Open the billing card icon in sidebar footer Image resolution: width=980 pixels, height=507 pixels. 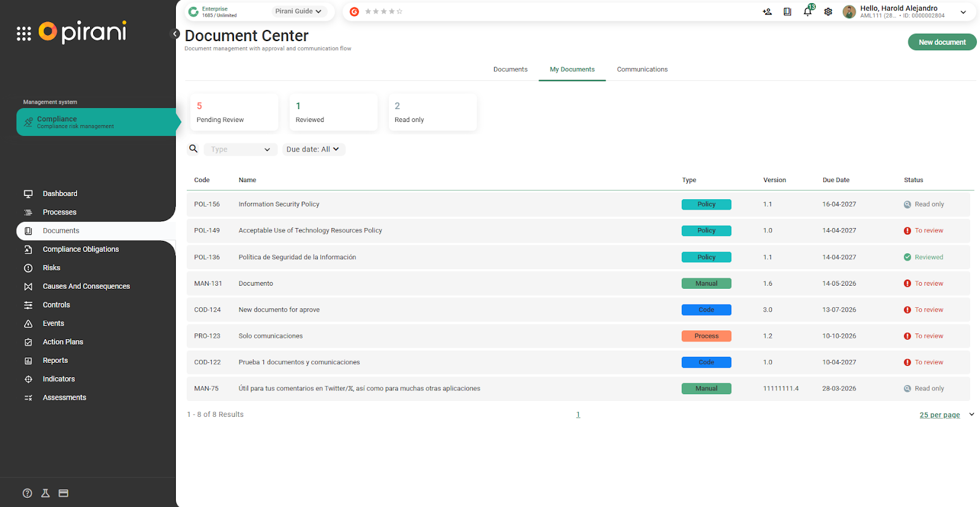[64, 493]
